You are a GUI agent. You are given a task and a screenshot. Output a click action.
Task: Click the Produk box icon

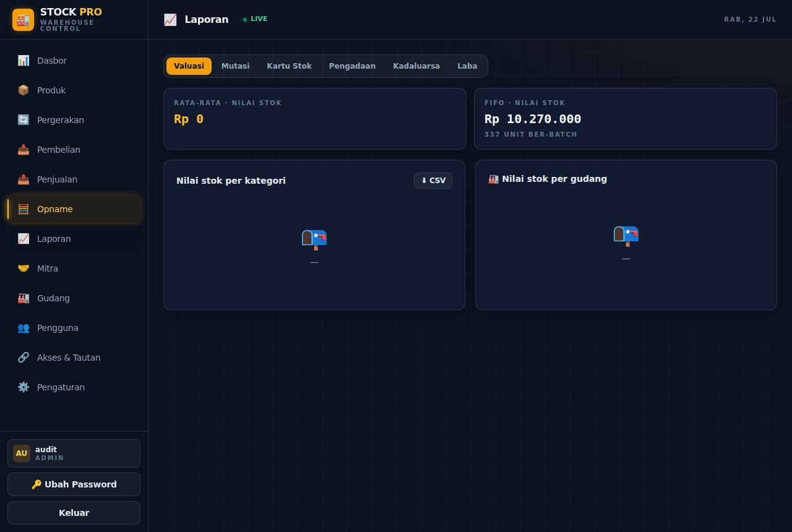coord(24,90)
